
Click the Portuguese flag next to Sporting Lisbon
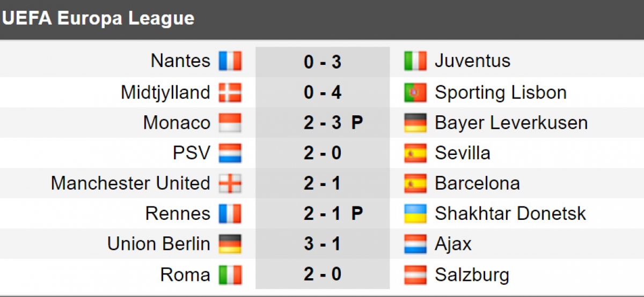pyautogui.click(x=415, y=93)
